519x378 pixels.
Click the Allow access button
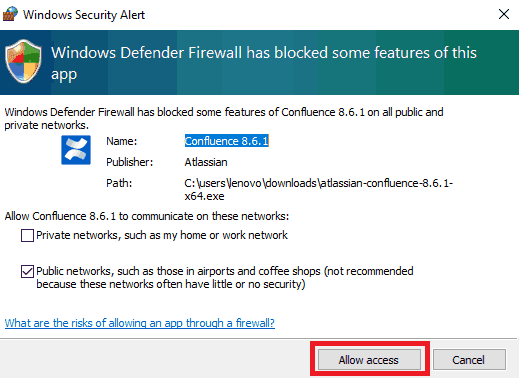click(x=369, y=360)
